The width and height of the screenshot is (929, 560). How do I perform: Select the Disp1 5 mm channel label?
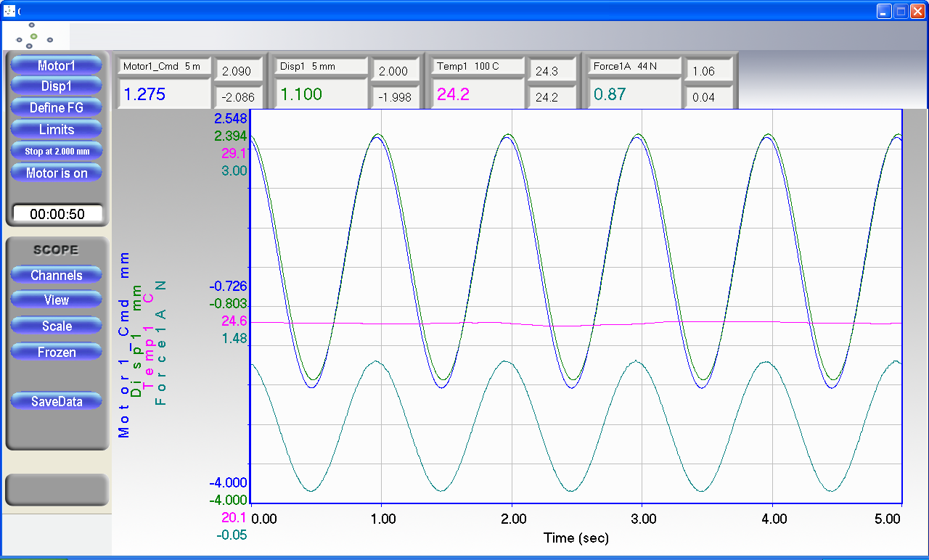pyautogui.click(x=322, y=67)
